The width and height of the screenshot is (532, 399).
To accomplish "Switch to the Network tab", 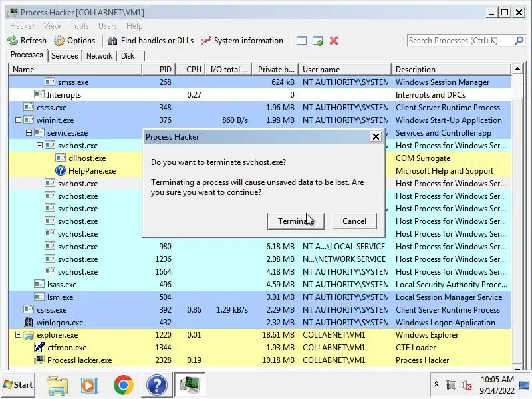I will 99,56.
